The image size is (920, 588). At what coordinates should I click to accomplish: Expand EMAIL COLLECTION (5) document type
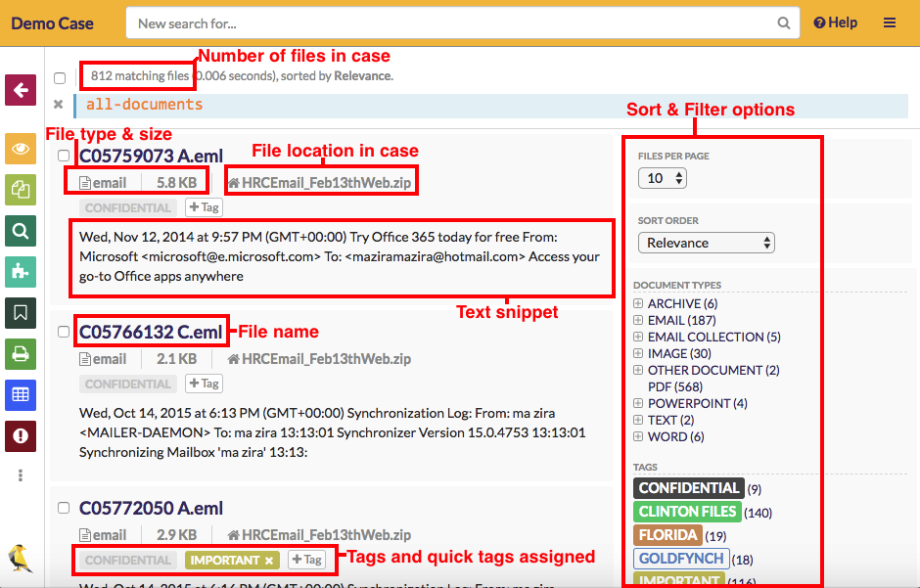(x=638, y=338)
